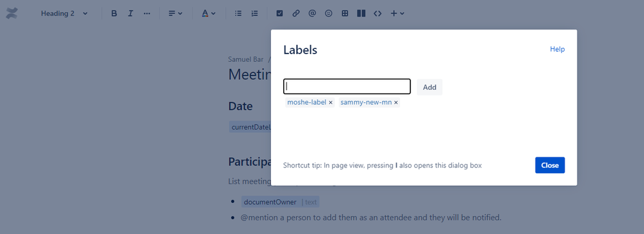Remove the sammy-new-mn tag

[396, 102]
